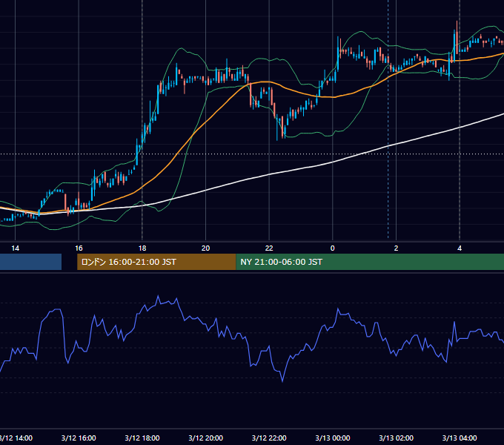The image size is (504, 445).
Task: Click the 3/12 20:00 date label
Action: [x=206, y=438]
